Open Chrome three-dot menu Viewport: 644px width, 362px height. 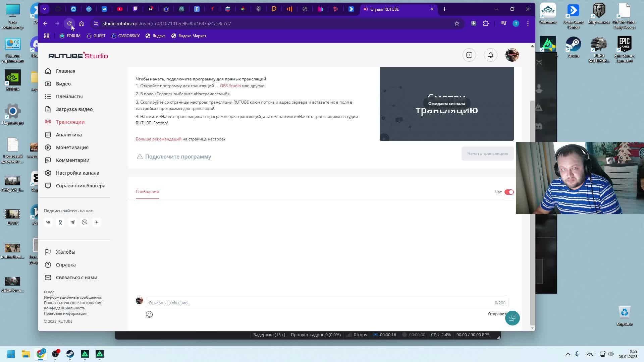pyautogui.click(x=528, y=23)
